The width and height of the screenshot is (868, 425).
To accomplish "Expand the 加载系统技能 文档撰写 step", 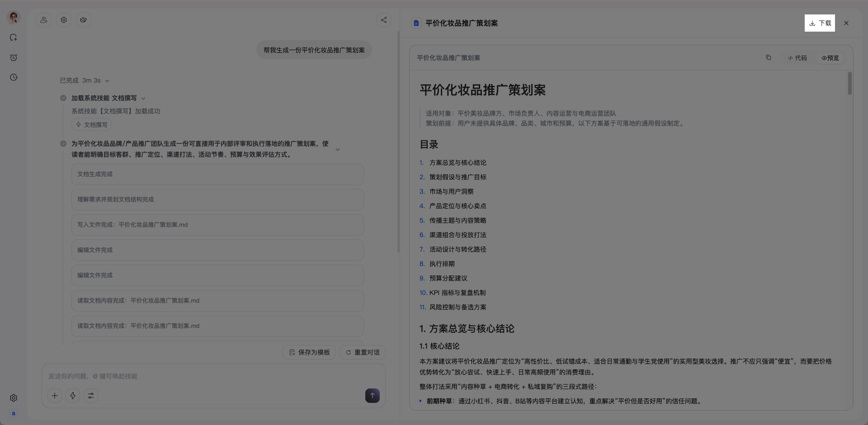I will (143, 98).
